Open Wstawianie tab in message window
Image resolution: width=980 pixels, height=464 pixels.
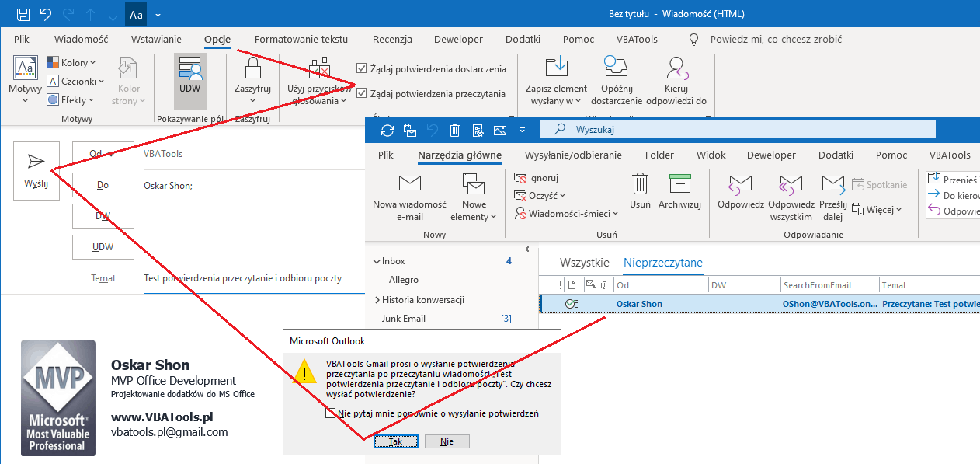point(156,39)
